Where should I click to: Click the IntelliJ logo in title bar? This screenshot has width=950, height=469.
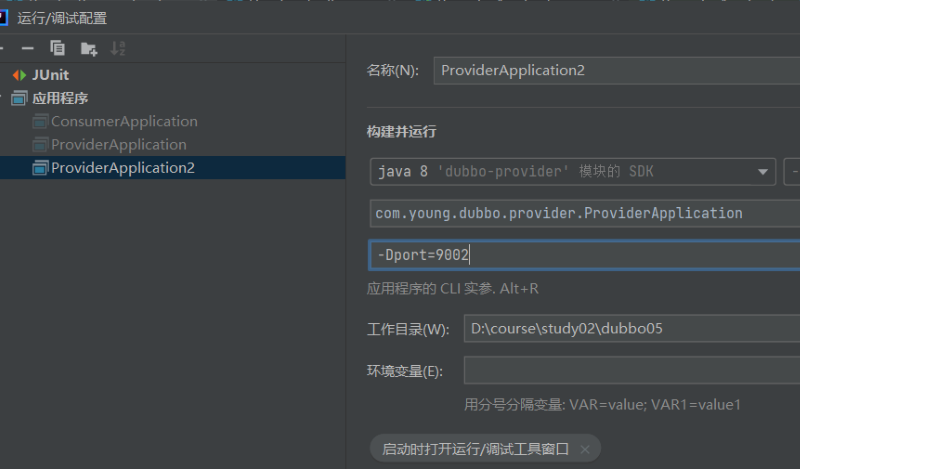[x=4, y=18]
